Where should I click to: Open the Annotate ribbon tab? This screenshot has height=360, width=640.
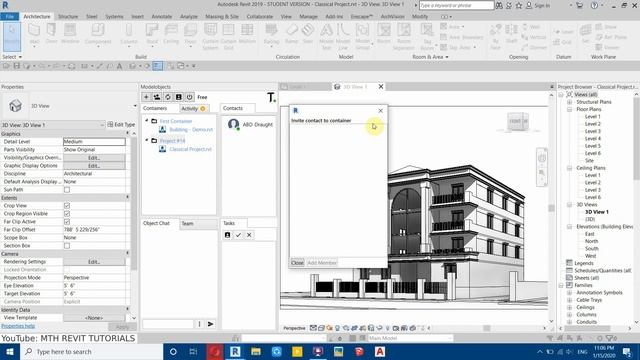[x=162, y=17]
